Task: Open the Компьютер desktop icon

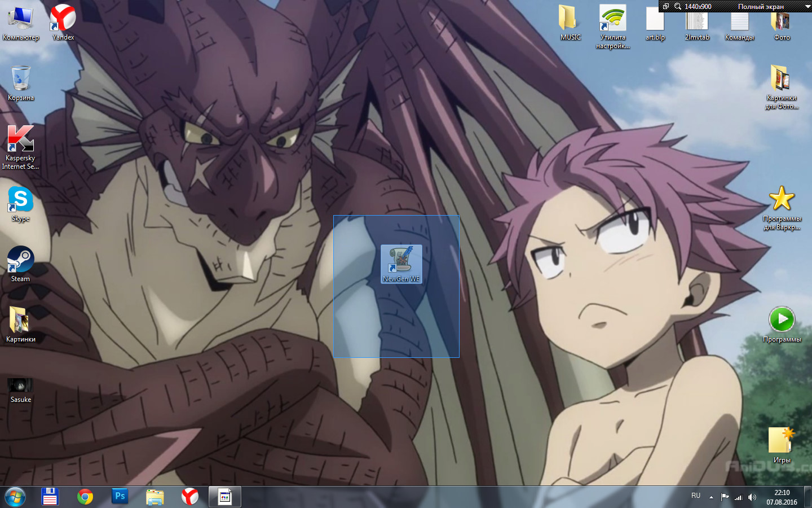Action: click(21, 24)
